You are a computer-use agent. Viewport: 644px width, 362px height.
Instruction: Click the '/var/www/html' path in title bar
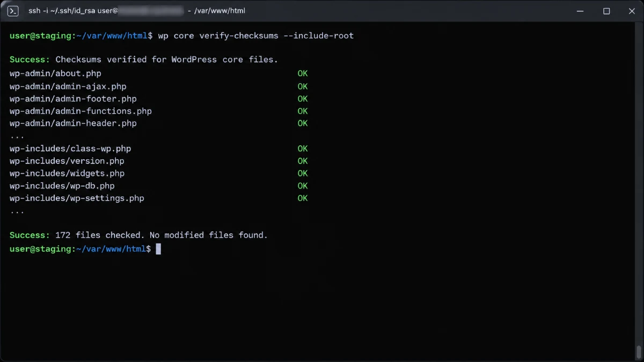pos(219,11)
